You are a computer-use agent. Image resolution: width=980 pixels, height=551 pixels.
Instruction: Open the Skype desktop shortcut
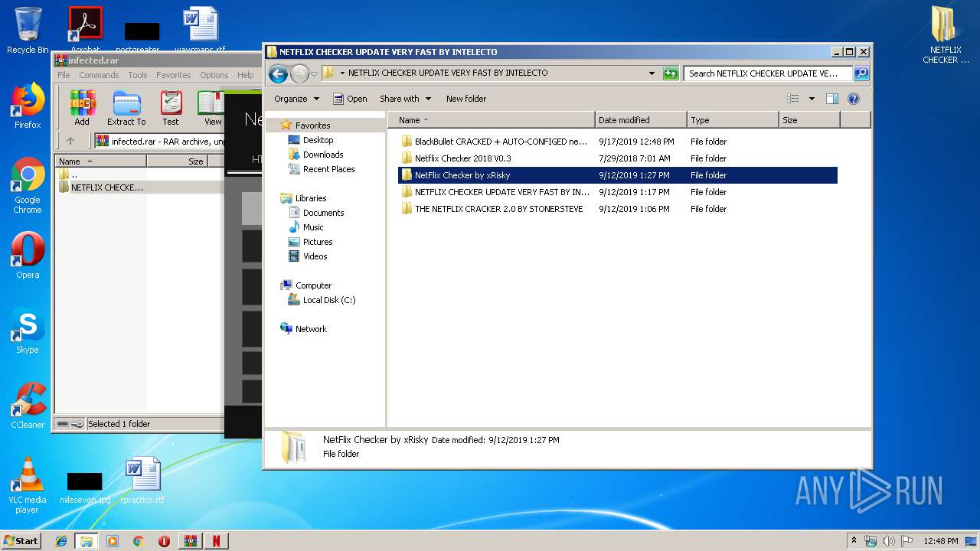pyautogui.click(x=28, y=331)
